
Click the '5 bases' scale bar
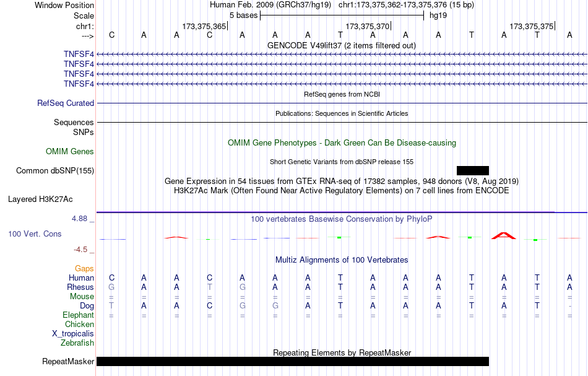pos(342,15)
